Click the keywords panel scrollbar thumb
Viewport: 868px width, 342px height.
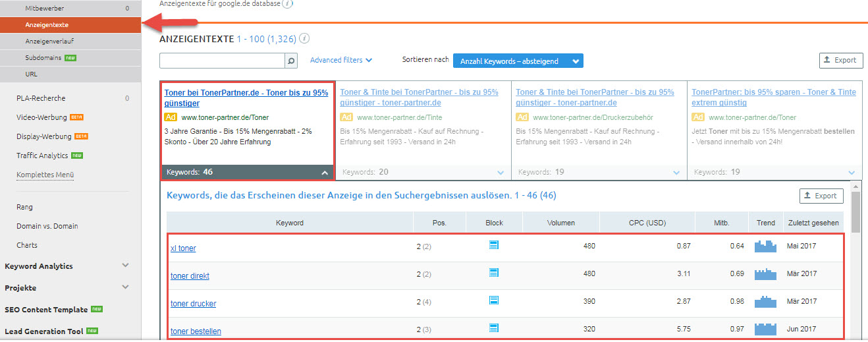pyautogui.click(x=855, y=211)
